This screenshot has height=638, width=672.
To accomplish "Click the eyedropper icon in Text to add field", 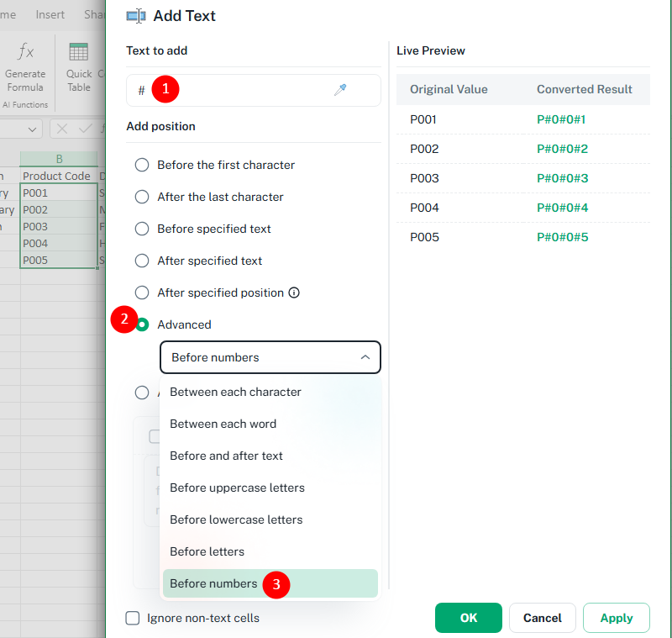I will (x=340, y=90).
